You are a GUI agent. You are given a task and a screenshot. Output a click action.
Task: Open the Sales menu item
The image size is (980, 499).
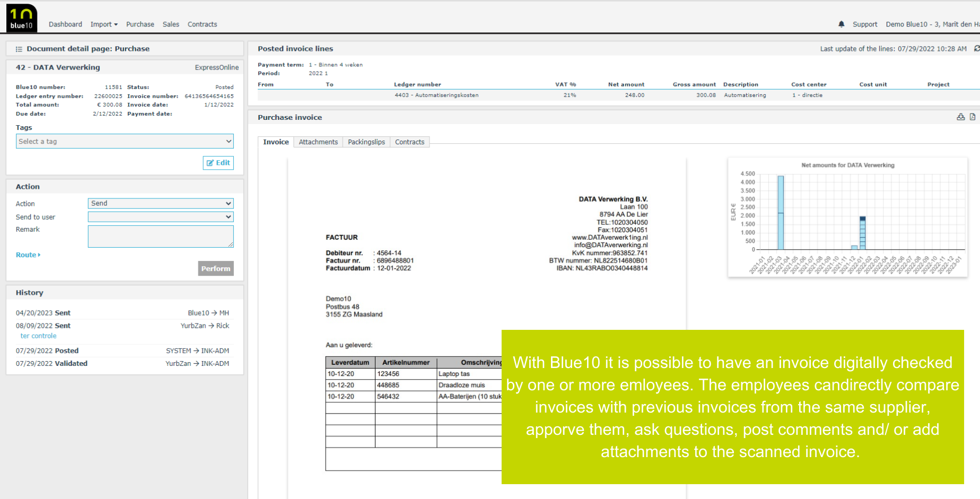pos(171,24)
